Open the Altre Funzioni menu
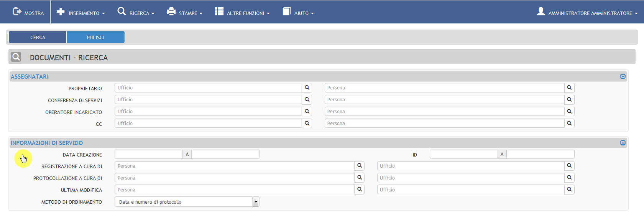Viewport: 644px width, 216px height. (243, 13)
